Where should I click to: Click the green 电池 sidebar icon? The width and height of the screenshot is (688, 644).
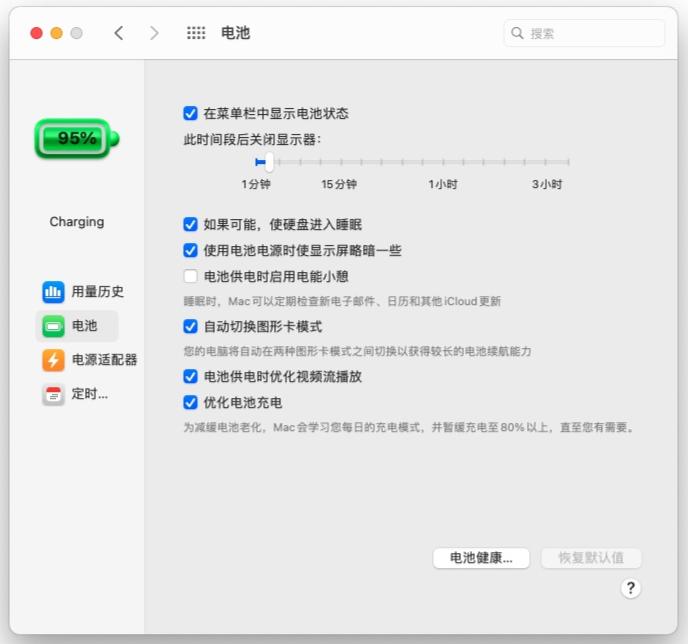[x=54, y=326]
